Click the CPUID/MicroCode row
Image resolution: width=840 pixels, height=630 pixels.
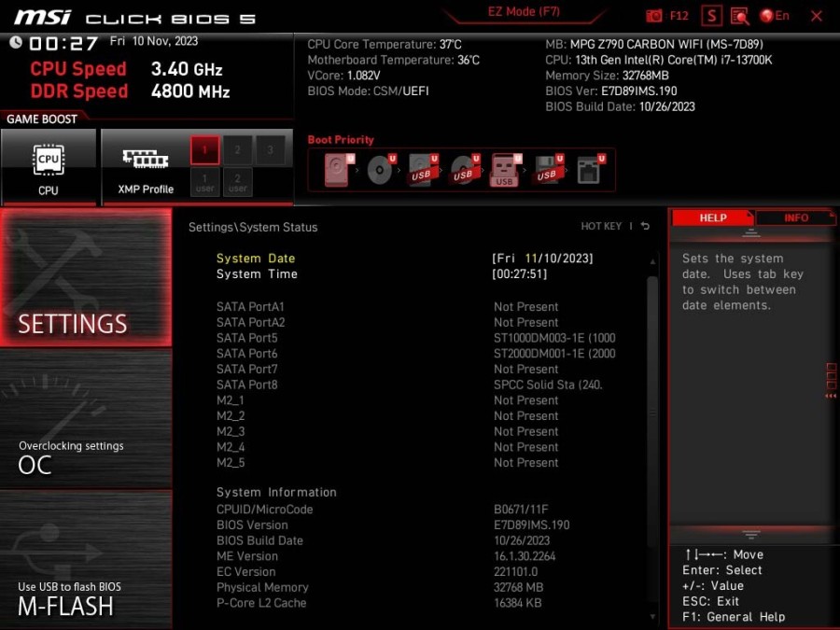[416, 510]
